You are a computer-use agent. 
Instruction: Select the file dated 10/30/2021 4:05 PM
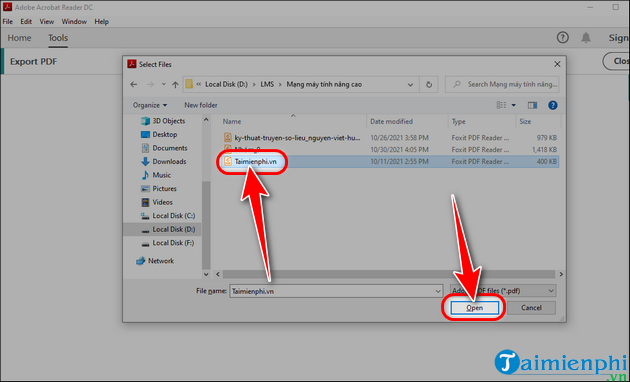click(x=391, y=149)
